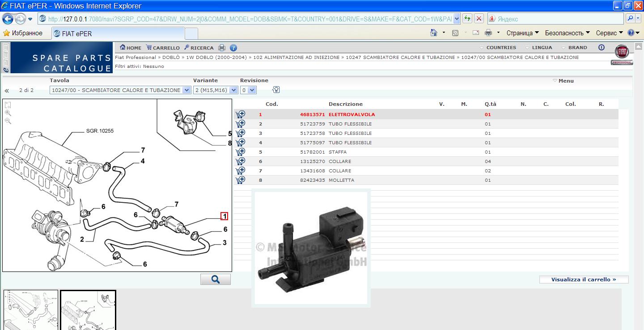The image size is (644, 330).
Task: Add MOLLETTA 82423435 to the cart
Action: 240,180
